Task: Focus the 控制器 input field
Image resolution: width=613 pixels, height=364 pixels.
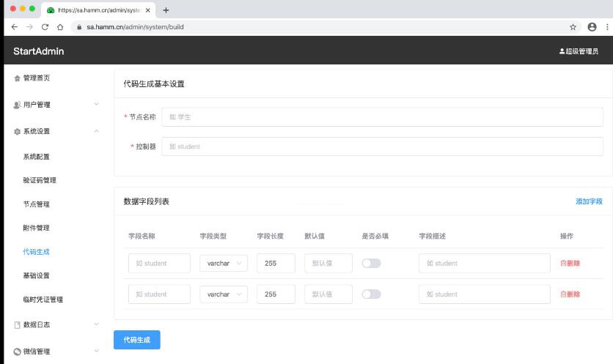Action: [x=382, y=146]
